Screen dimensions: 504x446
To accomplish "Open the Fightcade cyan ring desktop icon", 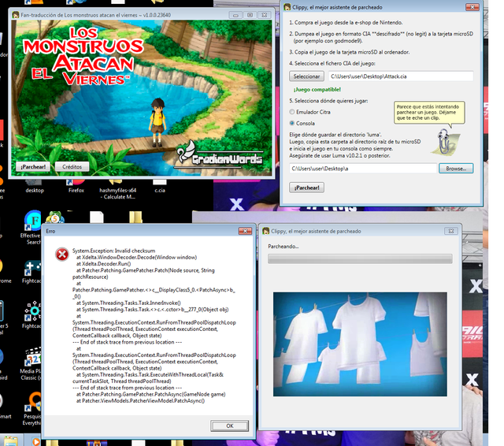I will [x=32, y=315].
